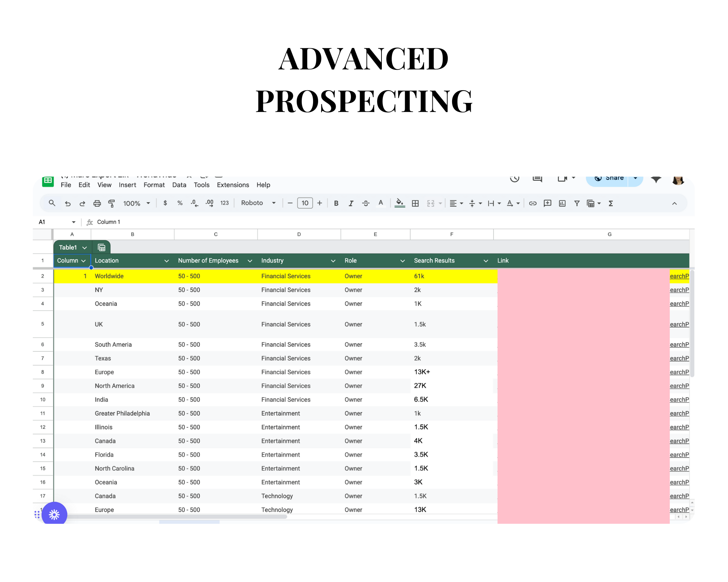Expand the Industry column filter dropdown
This screenshot has height=582, width=728.
pos(333,261)
